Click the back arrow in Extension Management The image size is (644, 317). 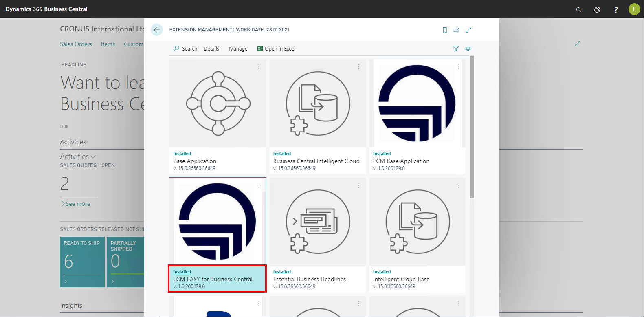tap(157, 30)
